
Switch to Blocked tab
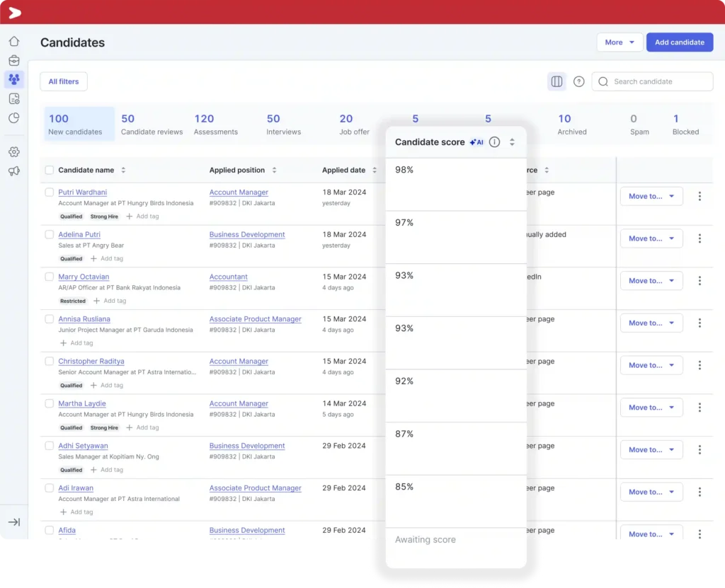[x=685, y=125]
